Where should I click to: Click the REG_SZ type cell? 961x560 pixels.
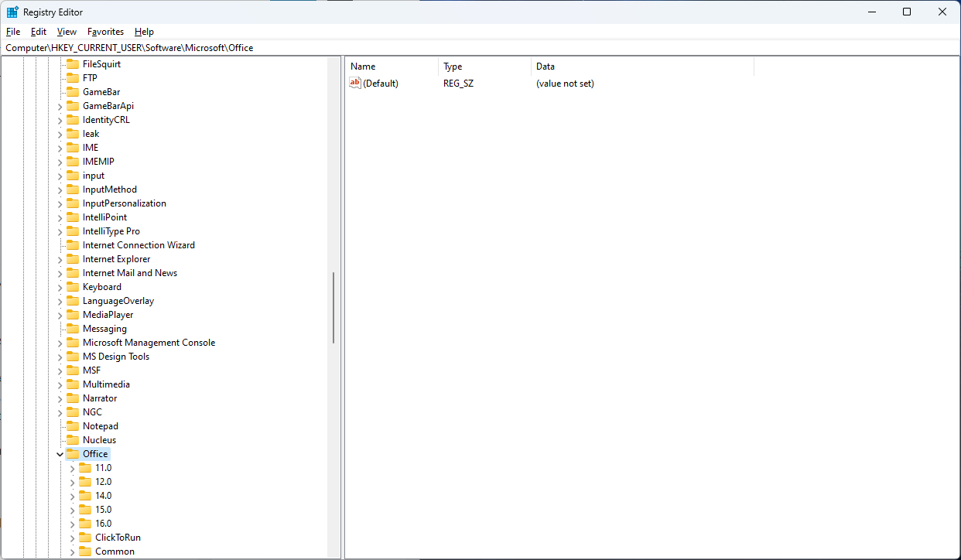pyautogui.click(x=458, y=84)
